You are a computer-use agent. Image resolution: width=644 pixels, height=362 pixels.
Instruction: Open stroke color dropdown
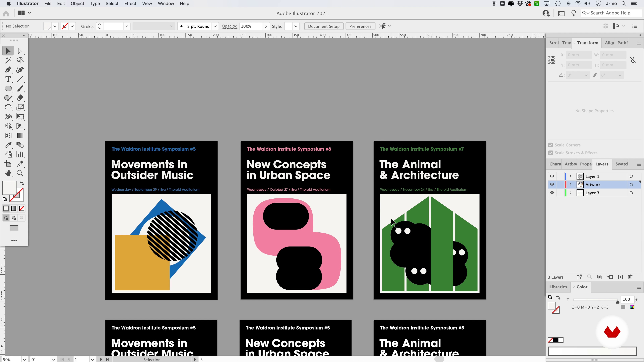pyautogui.click(x=72, y=26)
